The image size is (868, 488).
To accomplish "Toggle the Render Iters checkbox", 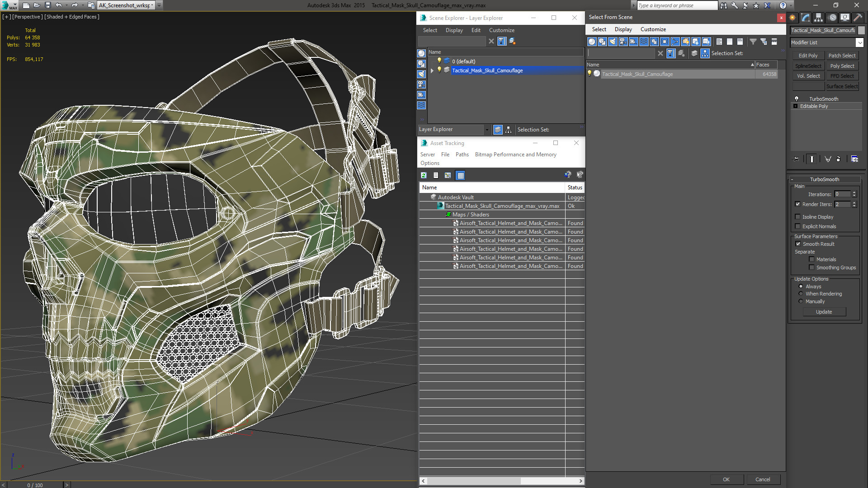I will tap(798, 204).
